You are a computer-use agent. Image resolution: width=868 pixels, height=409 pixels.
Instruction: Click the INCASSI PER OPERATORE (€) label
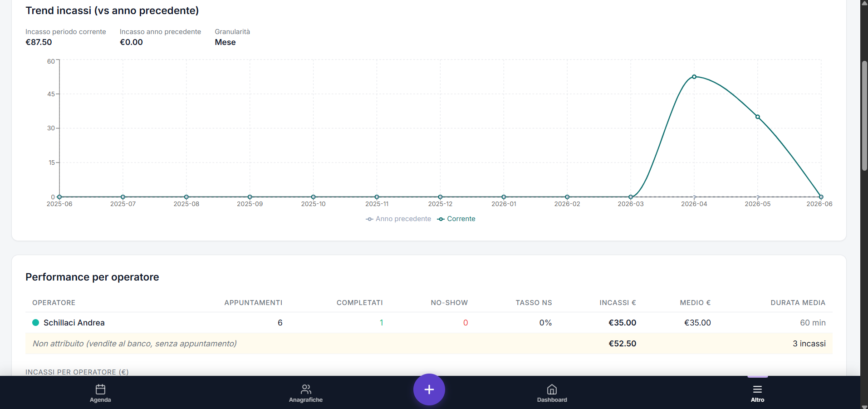(77, 372)
